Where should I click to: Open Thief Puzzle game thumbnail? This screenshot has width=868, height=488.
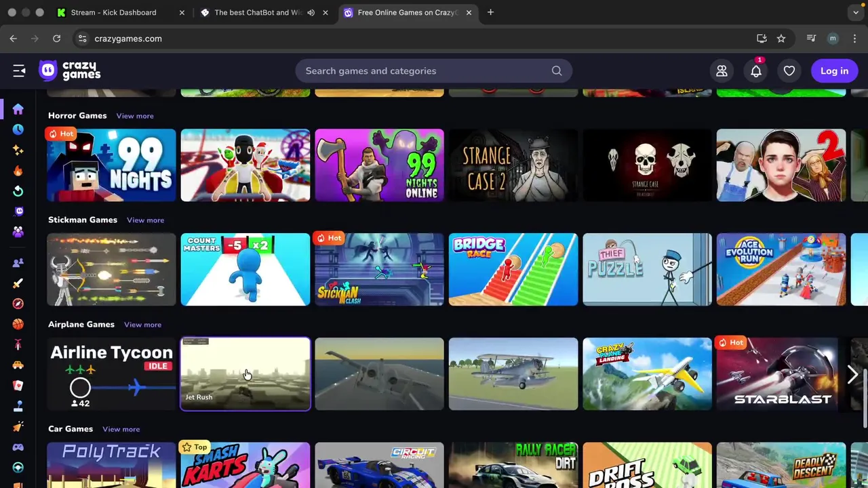(647, 270)
